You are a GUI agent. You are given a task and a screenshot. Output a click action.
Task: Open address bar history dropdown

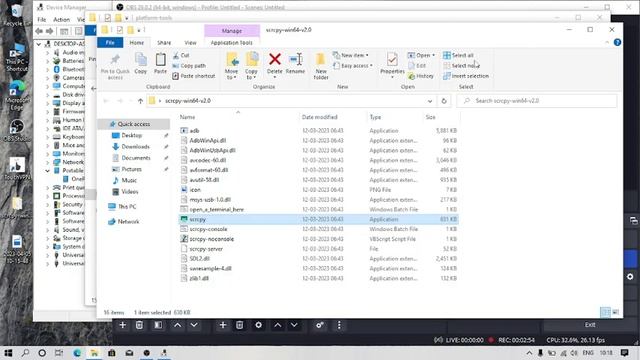click(430, 101)
